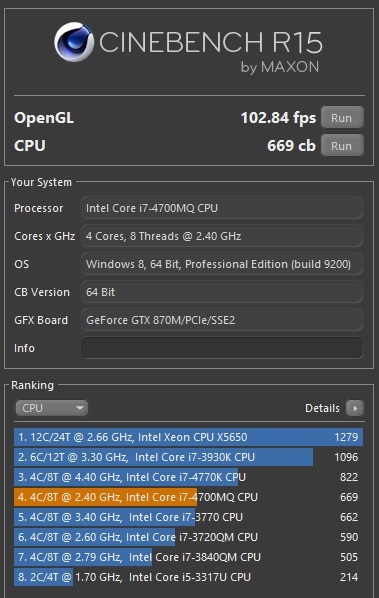Run the OpenGL benchmark test
379x598 pixels.
click(342, 118)
